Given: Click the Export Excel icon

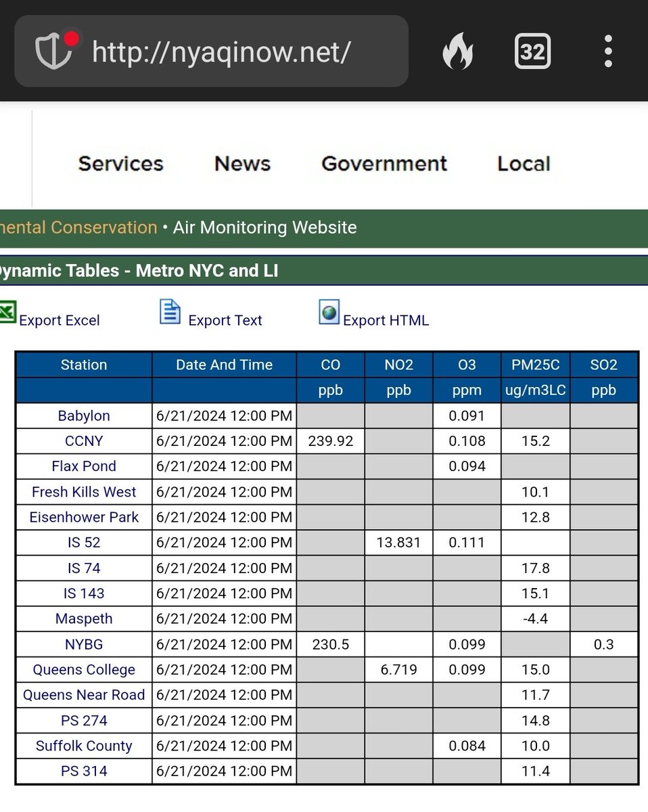Looking at the screenshot, I should point(7,313).
